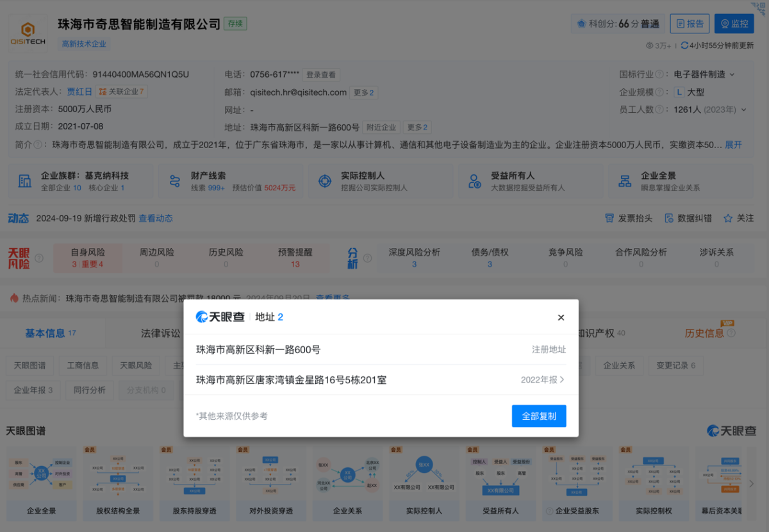Click help icon next to 企业规模
Viewport: 769px width, 532px height.
pyautogui.click(x=659, y=92)
